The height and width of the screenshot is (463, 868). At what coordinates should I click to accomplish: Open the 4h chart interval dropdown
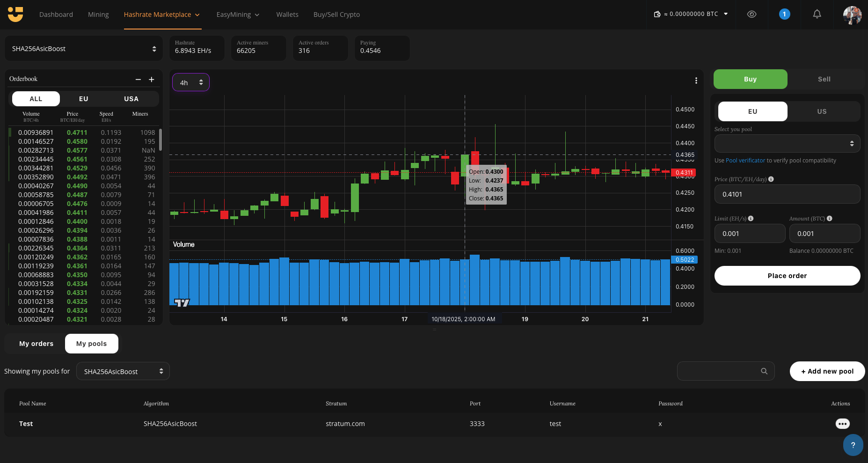pos(191,82)
